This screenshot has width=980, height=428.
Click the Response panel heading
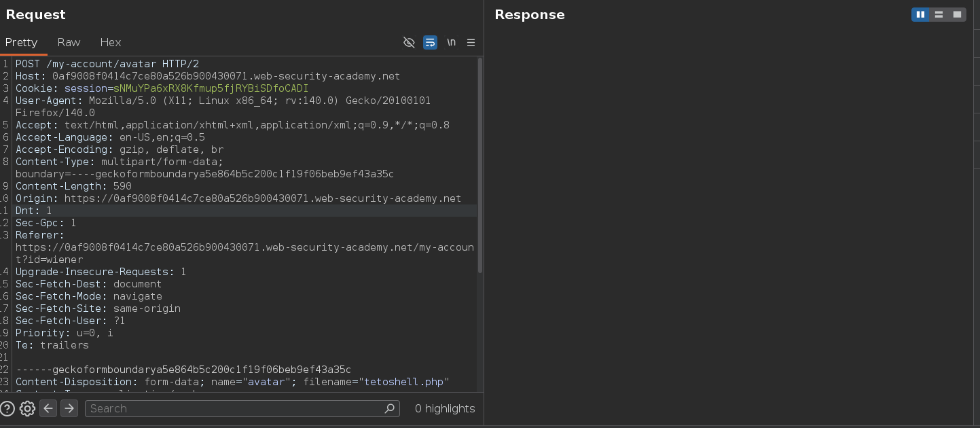pyautogui.click(x=530, y=14)
